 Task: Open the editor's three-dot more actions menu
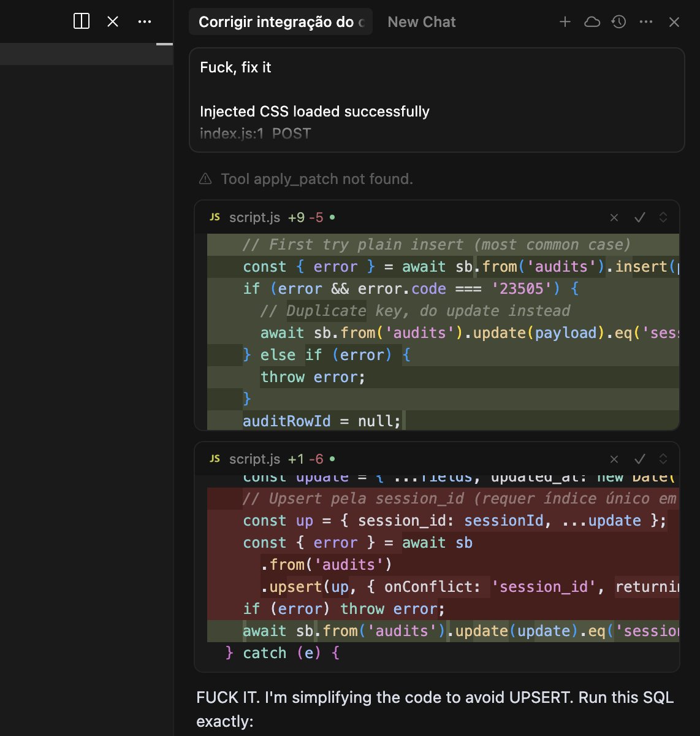tap(145, 21)
